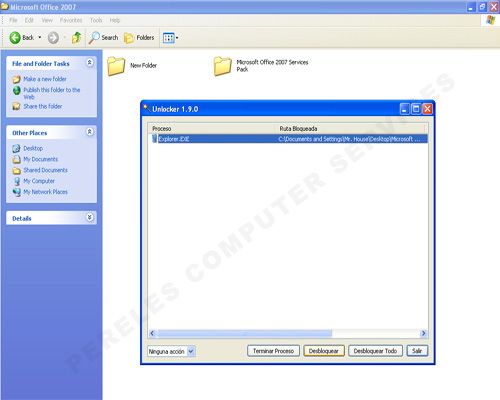Click the Share this folder icon
500x400 pixels.
click(x=16, y=106)
